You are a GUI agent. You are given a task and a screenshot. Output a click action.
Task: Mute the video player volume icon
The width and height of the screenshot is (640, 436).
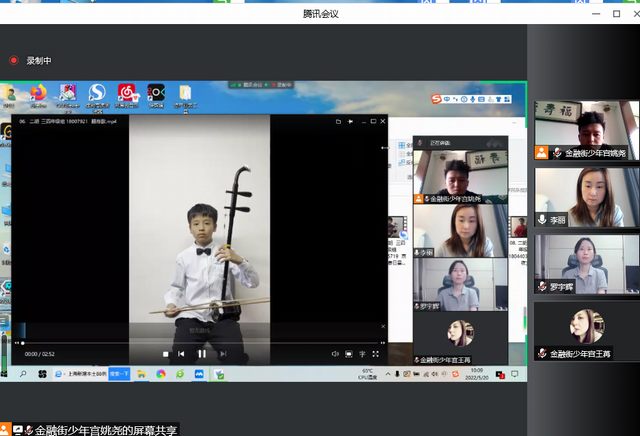335,354
